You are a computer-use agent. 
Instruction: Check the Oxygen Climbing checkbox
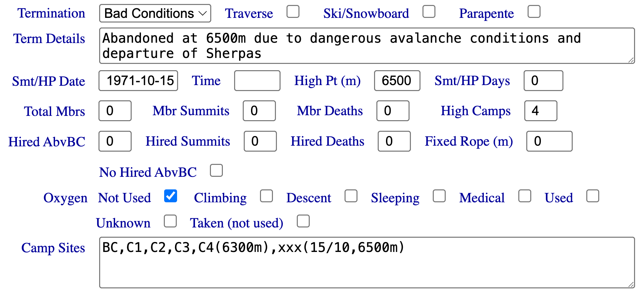(266, 196)
